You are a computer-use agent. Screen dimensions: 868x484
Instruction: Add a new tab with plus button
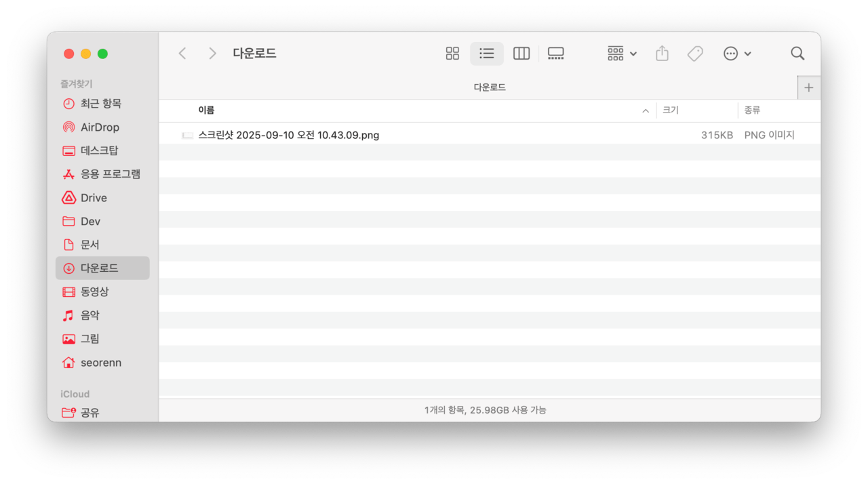808,87
